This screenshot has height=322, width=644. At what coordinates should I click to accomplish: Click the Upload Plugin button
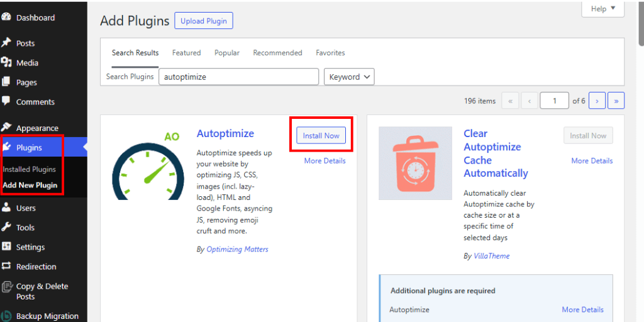[204, 21]
